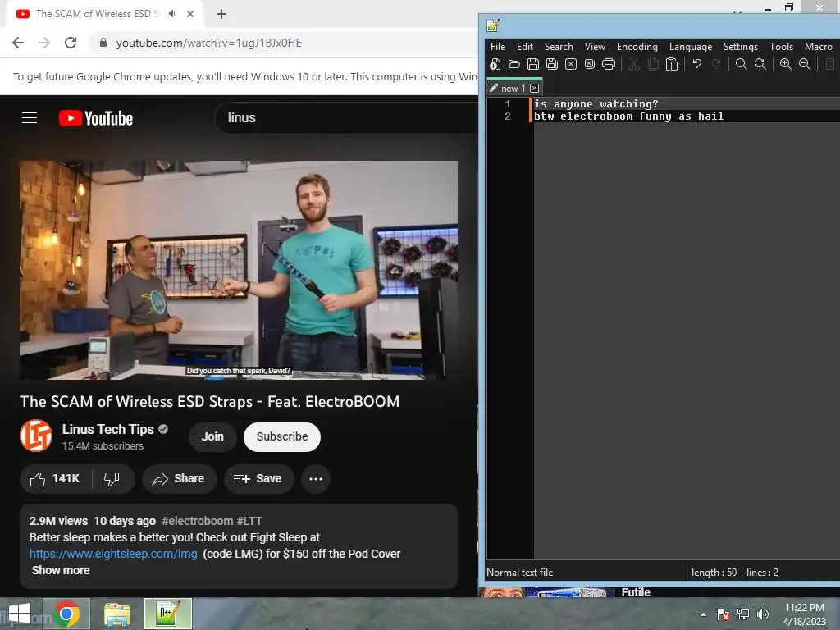The height and width of the screenshot is (630, 840).
Task: Click 'length : 50' in the status bar
Action: click(x=714, y=572)
